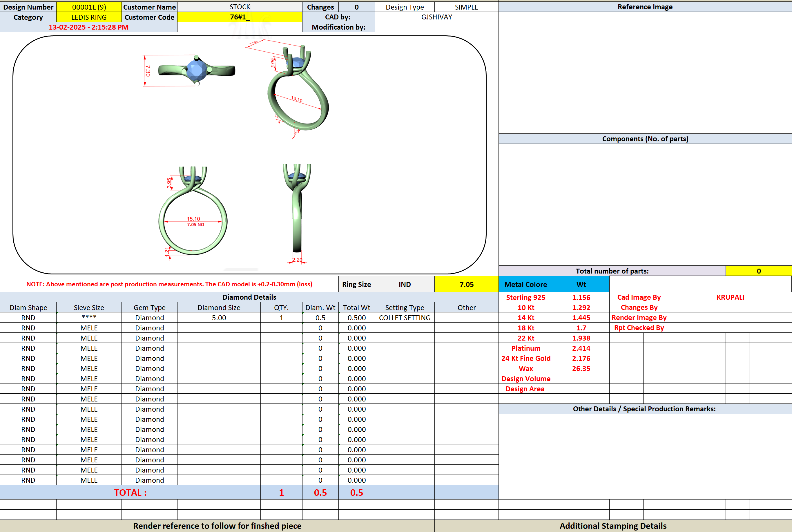This screenshot has width=792, height=532.
Task: Click the Other column header in diamond table
Action: click(x=466, y=307)
